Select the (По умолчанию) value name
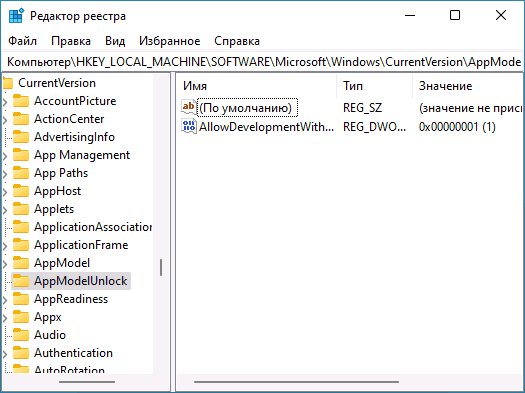The height and width of the screenshot is (393, 525). (247, 108)
